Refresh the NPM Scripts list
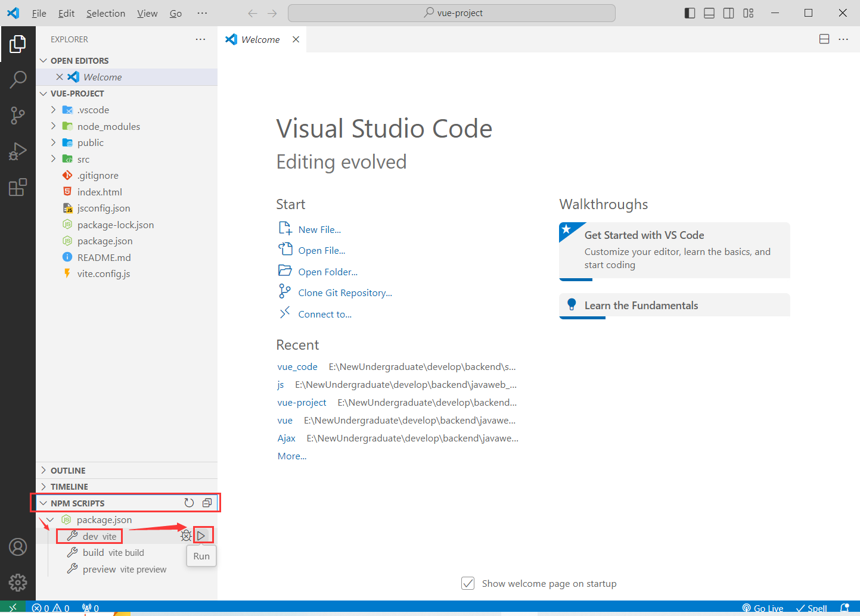Screen dimensions: 860x616 pyautogui.click(x=189, y=503)
